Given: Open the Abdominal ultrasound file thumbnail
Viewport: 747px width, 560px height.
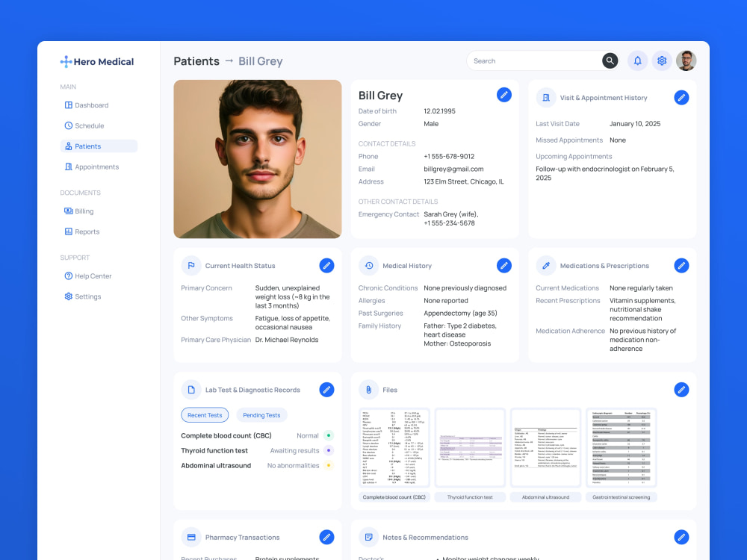Looking at the screenshot, I should pos(545,447).
